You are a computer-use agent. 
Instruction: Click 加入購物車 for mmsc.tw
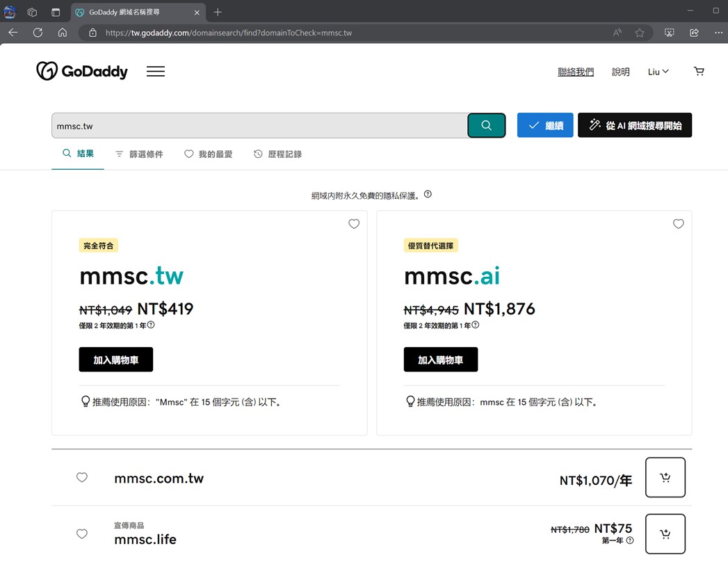tap(115, 360)
